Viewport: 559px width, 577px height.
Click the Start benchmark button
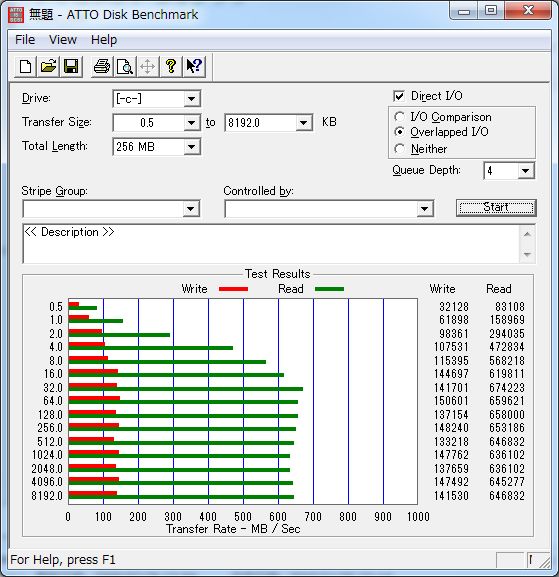[x=496, y=208]
